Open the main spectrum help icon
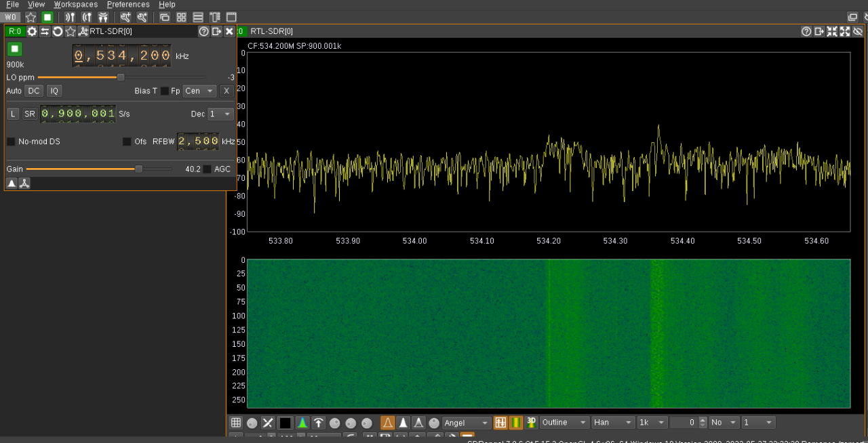This screenshot has height=443, width=868. [806, 31]
